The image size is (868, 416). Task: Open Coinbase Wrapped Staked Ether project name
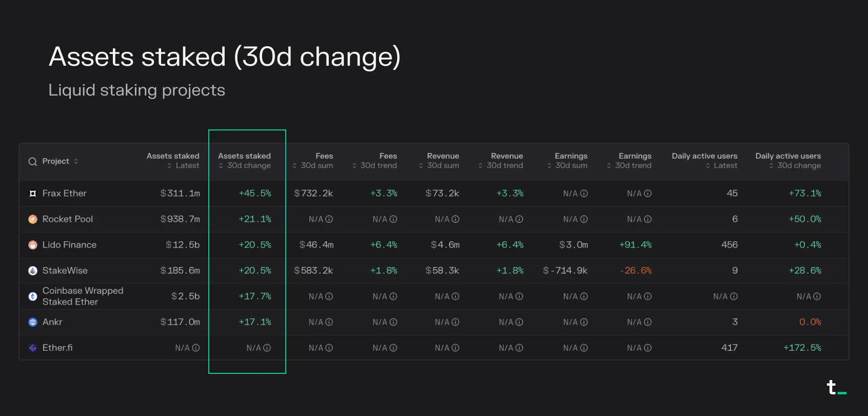pos(83,296)
